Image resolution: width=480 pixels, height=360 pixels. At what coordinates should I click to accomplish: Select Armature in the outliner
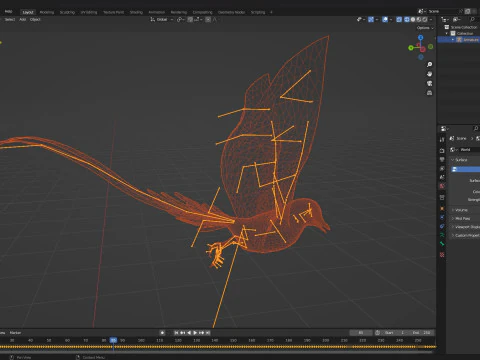tap(471, 40)
